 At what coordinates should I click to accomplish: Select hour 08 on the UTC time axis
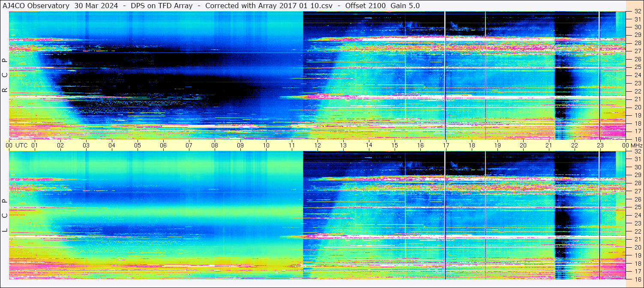(x=215, y=145)
